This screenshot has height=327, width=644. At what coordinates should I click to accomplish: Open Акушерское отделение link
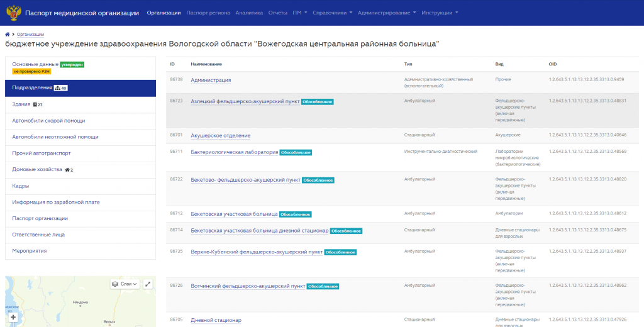[221, 136]
